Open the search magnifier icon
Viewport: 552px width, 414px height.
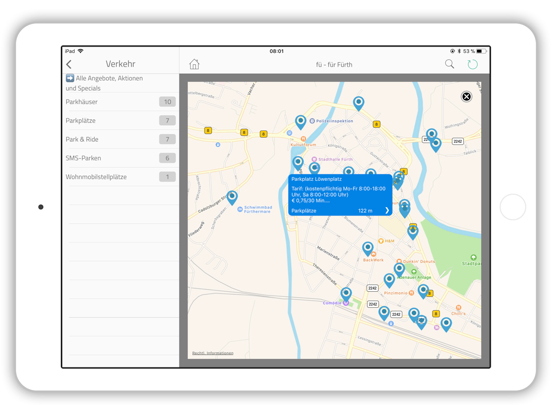(449, 64)
